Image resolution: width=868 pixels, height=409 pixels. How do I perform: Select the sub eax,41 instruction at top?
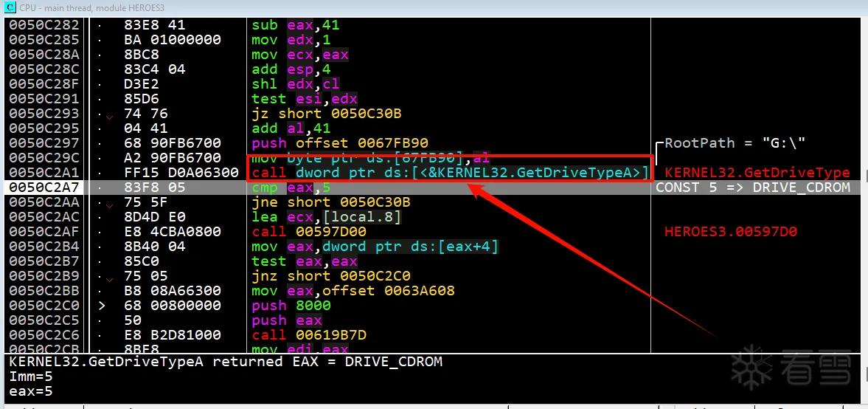[x=296, y=25]
